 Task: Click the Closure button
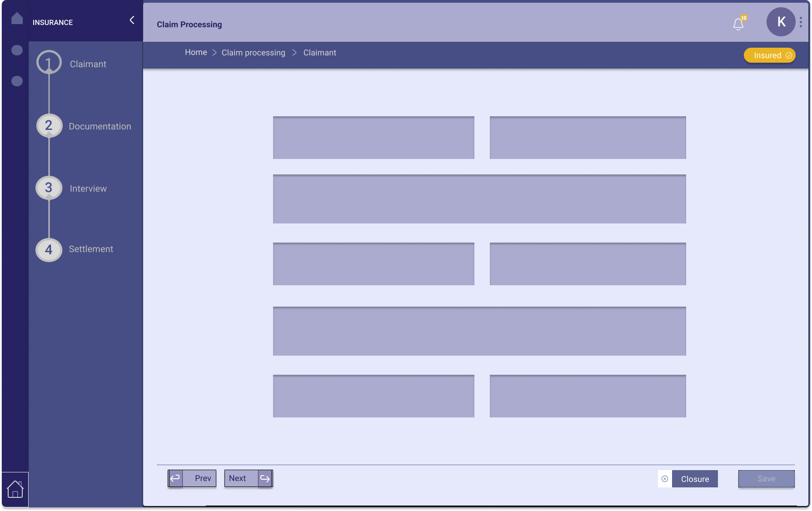695,479
